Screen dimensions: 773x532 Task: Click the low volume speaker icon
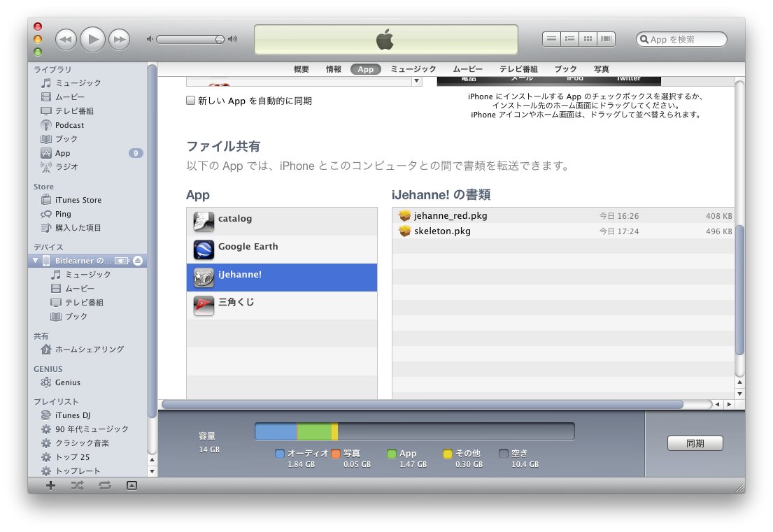click(150, 39)
